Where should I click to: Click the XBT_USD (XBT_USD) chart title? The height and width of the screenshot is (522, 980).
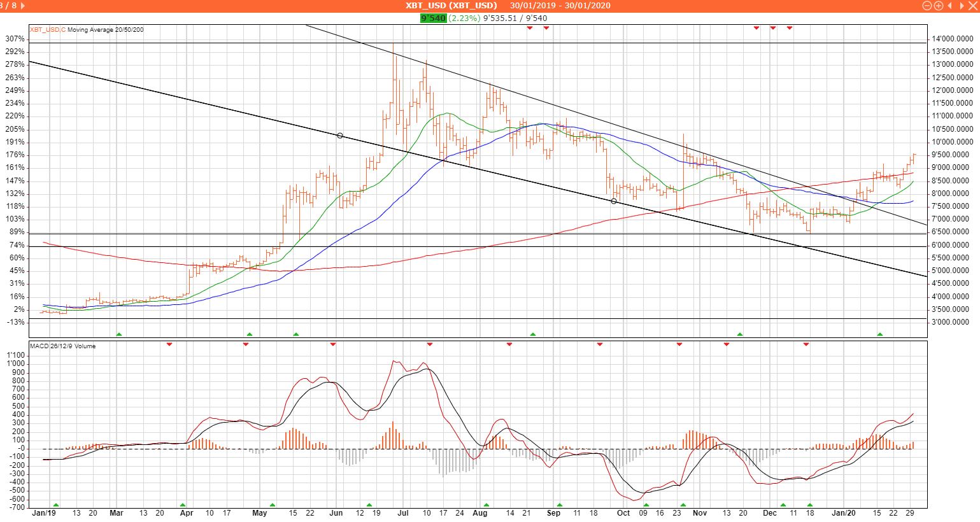click(x=452, y=6)
